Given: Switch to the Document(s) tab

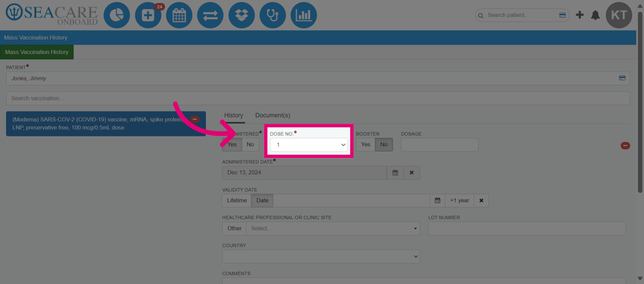Looking at the screenshot, I should (273, 115).
